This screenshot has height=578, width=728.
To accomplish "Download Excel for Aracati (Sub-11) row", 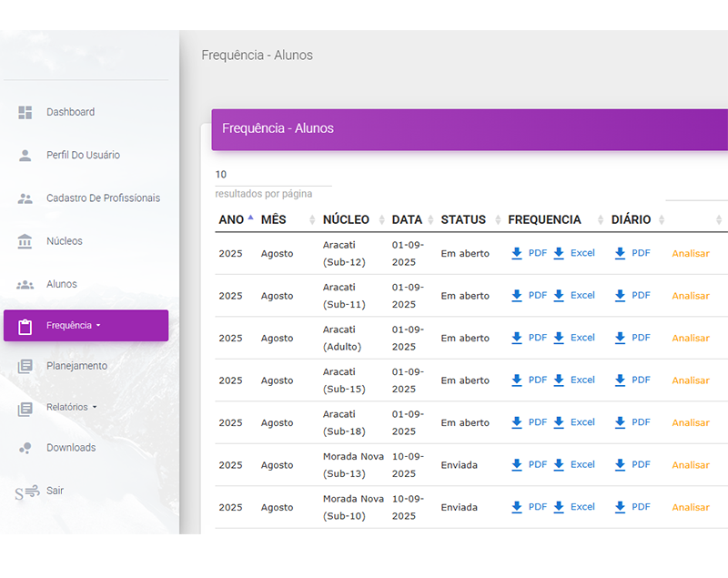I will [573, 296].
